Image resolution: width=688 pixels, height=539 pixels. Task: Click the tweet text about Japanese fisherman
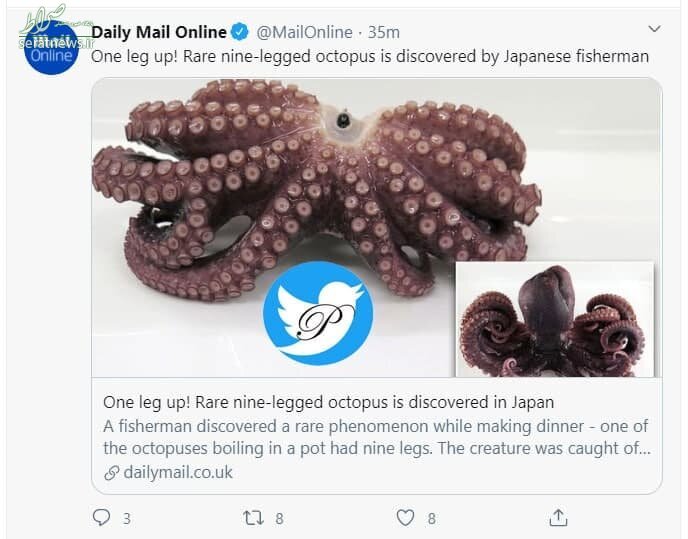(370, 57)
